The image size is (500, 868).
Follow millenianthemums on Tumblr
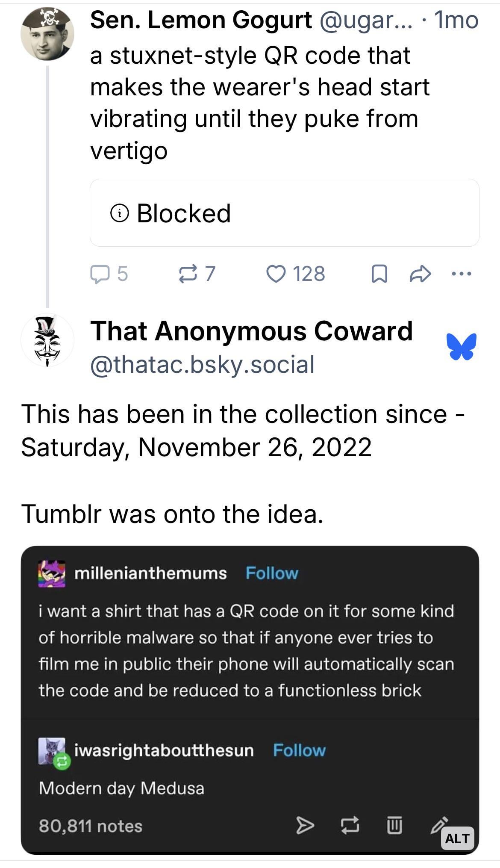pos(272,573)
